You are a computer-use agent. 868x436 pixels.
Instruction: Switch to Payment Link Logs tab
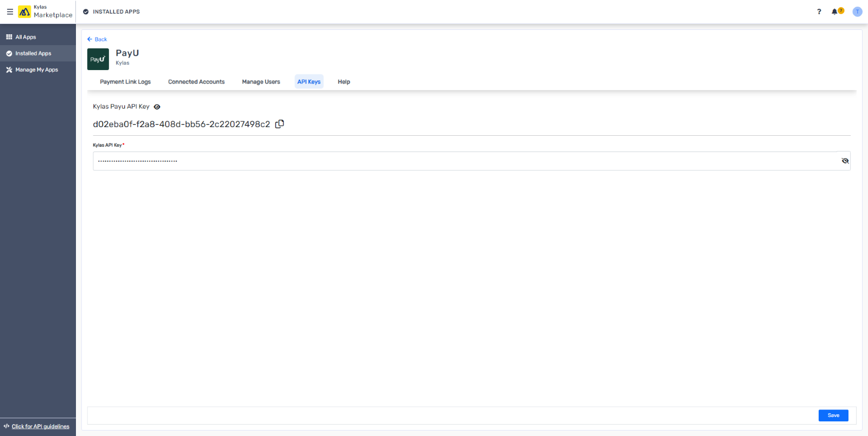tap(125, 82)
